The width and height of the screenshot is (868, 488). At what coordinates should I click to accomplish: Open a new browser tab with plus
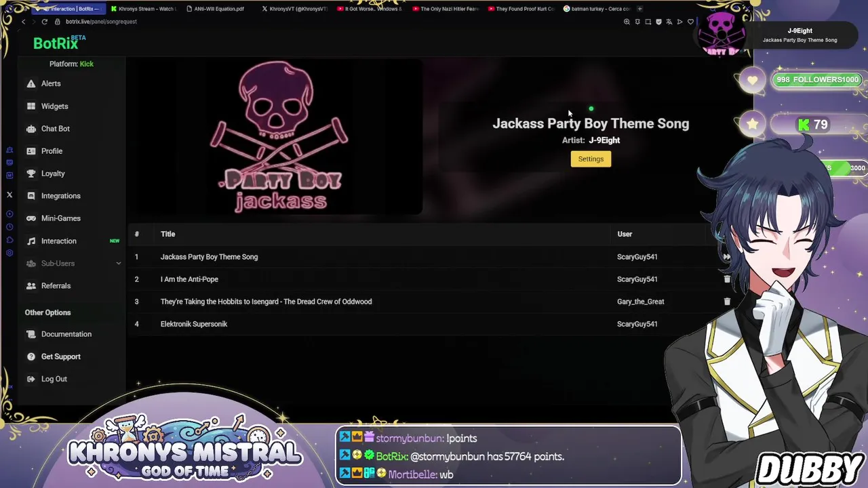pyautogui.click(x=639, y=9)
